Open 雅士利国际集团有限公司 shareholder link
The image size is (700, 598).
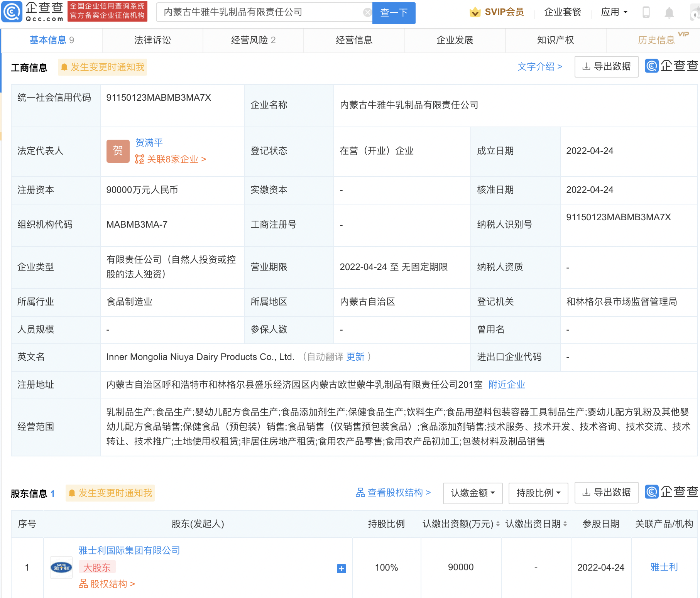[x=129, y=551]
